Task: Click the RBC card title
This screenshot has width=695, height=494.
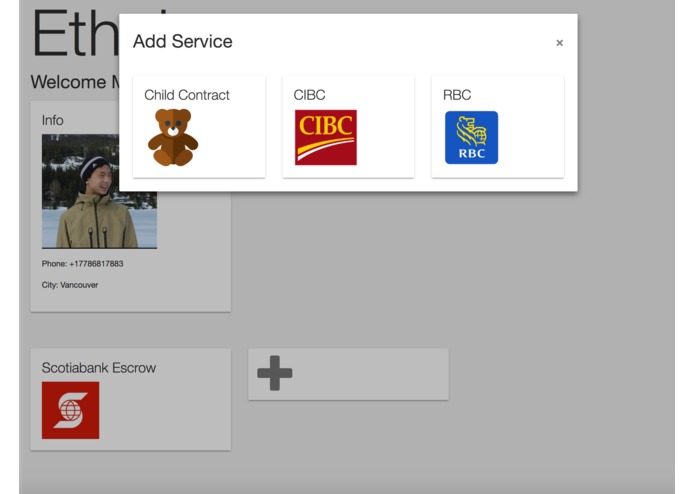Action: 457,95
